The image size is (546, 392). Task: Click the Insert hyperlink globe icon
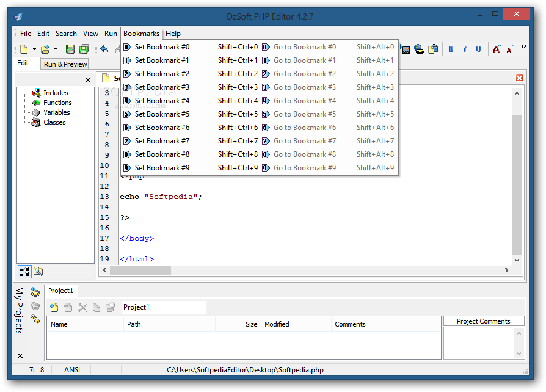[x=419, y=49]
